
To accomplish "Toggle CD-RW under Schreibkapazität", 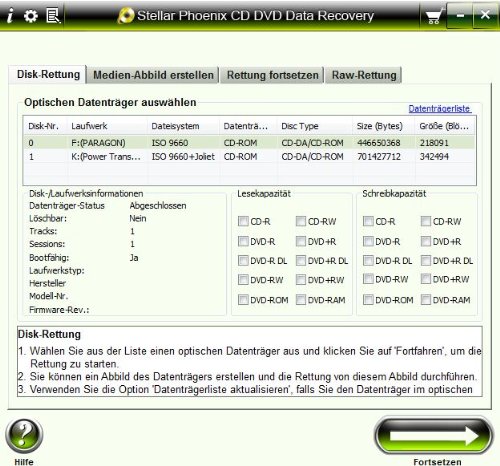I will tap(426, 221).
